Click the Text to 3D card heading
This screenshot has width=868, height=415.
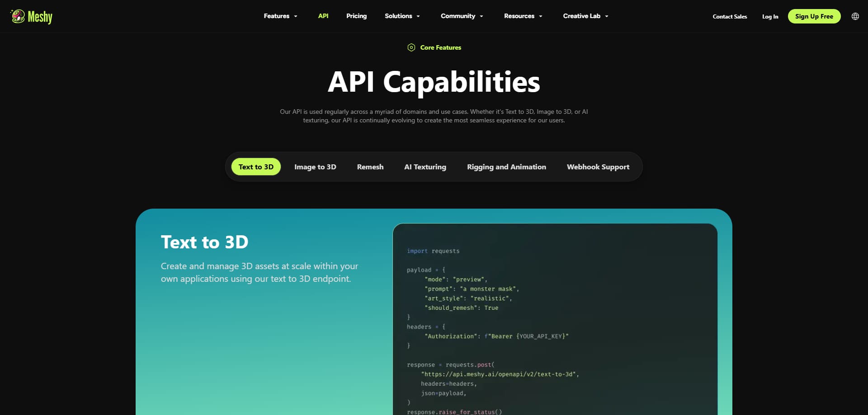[205, 242]
